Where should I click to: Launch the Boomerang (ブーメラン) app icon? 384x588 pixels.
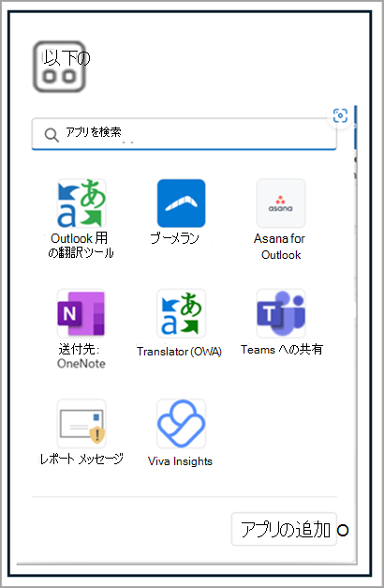pos(182,204)
